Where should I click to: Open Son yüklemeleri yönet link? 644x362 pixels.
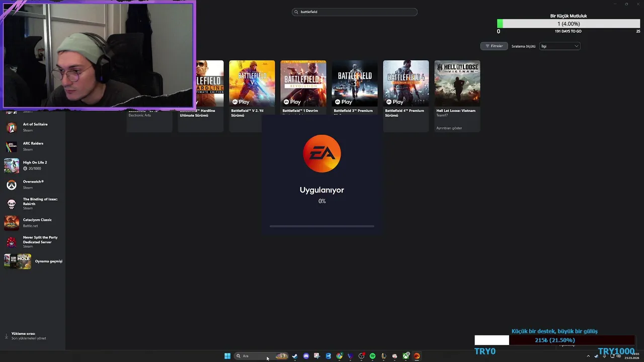(x=29, y=338)
